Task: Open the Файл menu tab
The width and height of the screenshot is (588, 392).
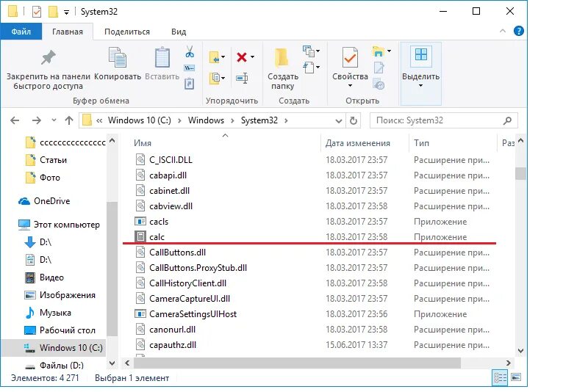Action: 21,32
